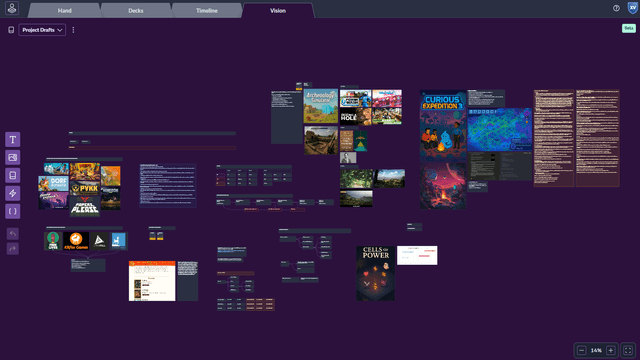Open the three-dot board options menu
The height and width of the screenshot is (360, 640).
click(73, 30)
